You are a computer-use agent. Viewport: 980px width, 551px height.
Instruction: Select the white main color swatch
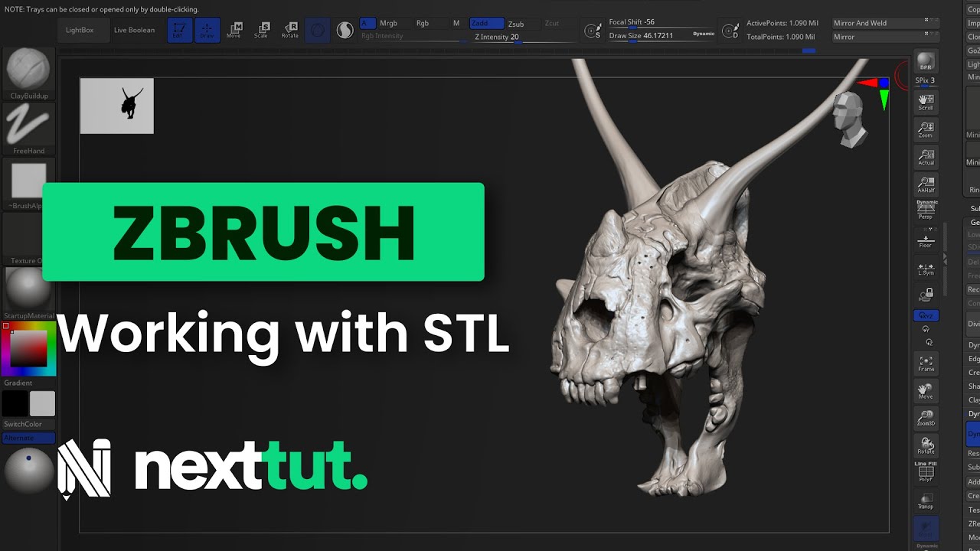42,404
